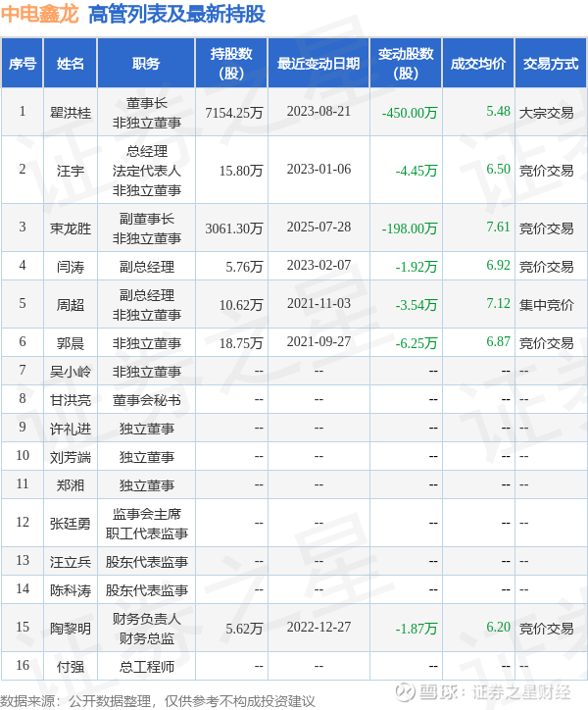Viewport: 588px width, 710px height.
Task: Click the change value -3.54万
Action: coord(416,304)
